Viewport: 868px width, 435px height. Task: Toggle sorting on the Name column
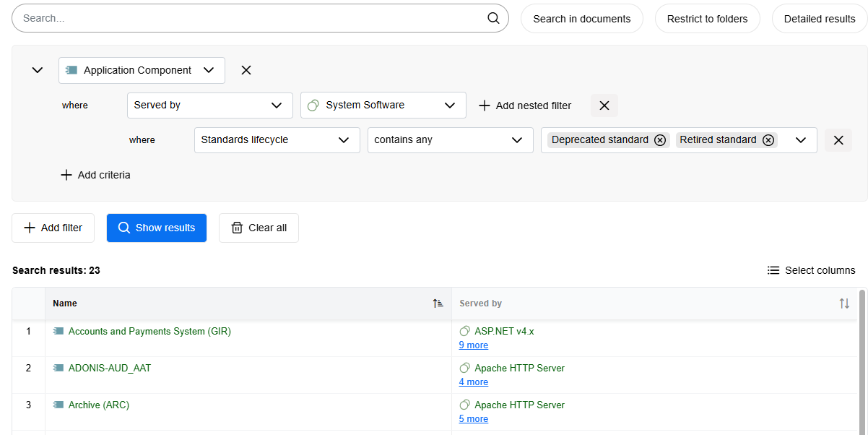pyautogui.click(x=438, y=303)
